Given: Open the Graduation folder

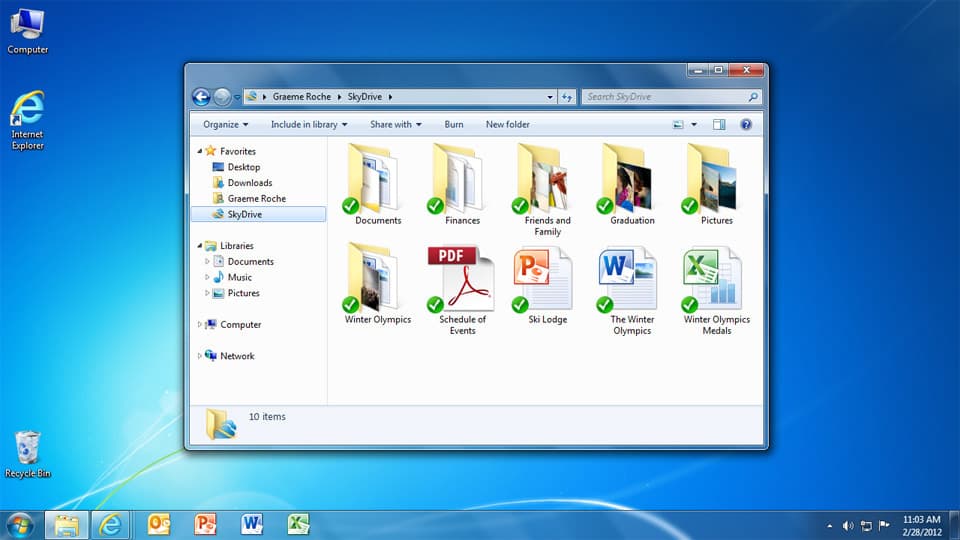Looking at the screenshot, I should point(631,178).
